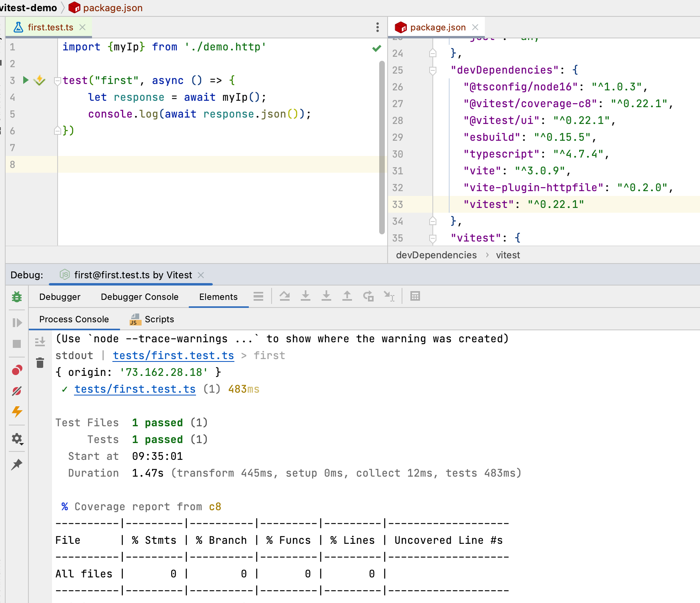
Task: View breakpoints using the red circles icon
Action: coord(17,370)
